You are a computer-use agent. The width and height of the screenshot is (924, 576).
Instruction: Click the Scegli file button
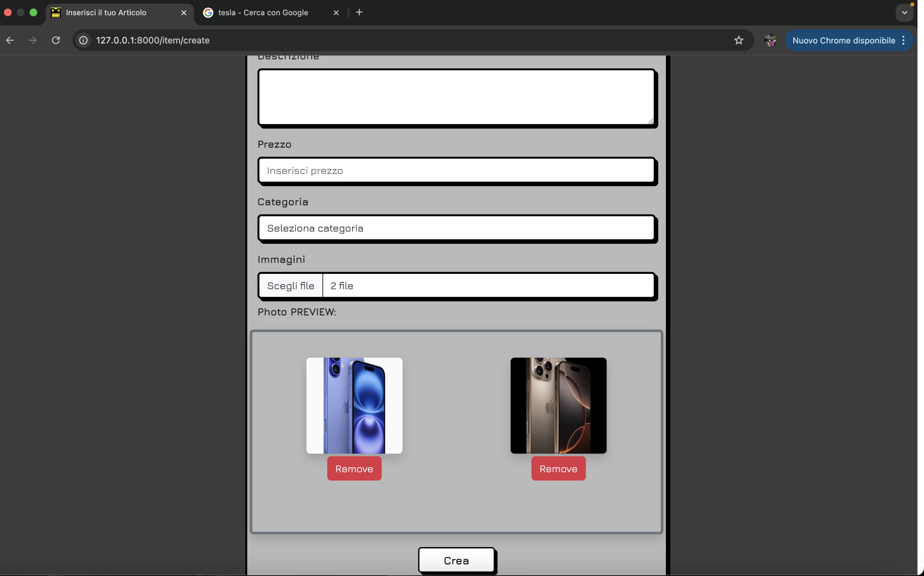291,286
